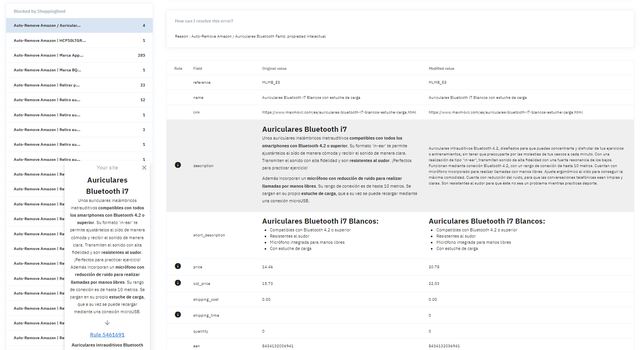Image resolution: width=644 pixels, height=350 pixels.
Task: Select the Retiro au... rule with count 12
Action: 79,100
